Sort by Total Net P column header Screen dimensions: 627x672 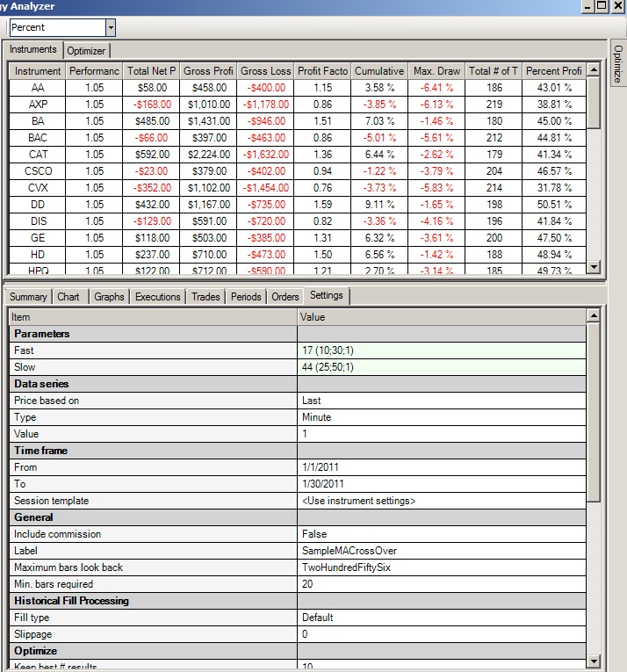coord(151,71)
